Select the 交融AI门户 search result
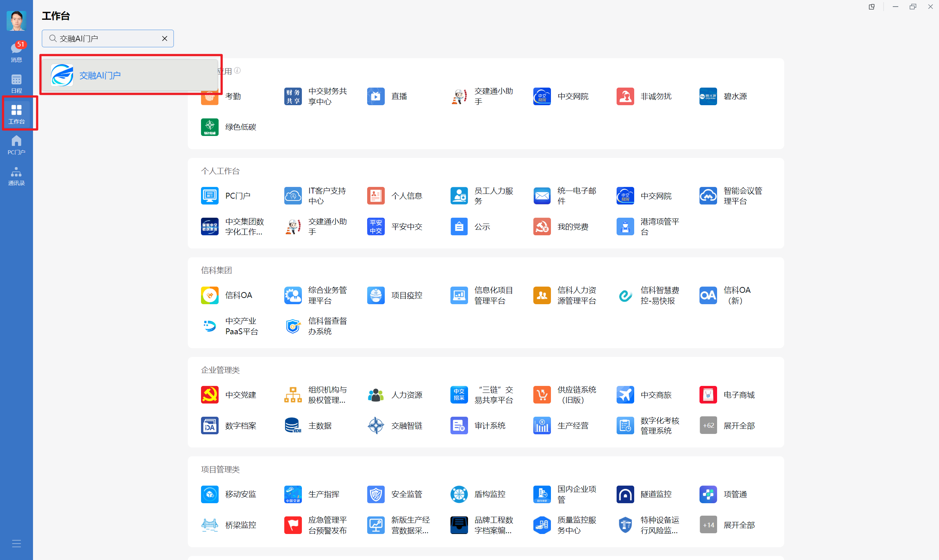939x560 pixels. click(x=129, y=75)
